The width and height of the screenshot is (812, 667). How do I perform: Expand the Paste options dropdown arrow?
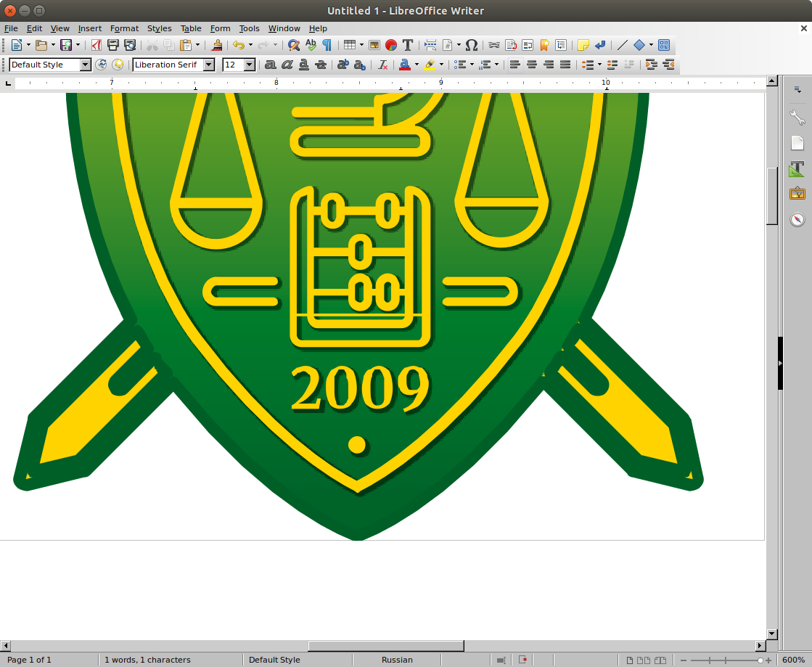coord(198,45)
